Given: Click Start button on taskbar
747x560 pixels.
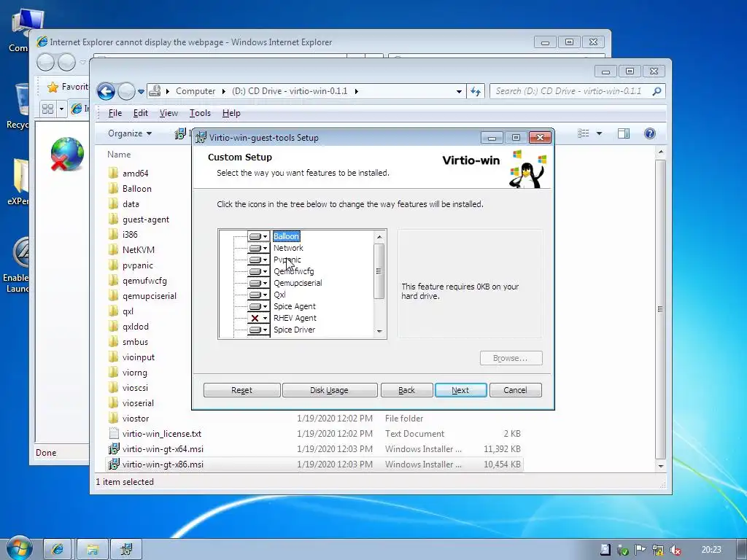Looking at the screenshot, I should [20, 548].
